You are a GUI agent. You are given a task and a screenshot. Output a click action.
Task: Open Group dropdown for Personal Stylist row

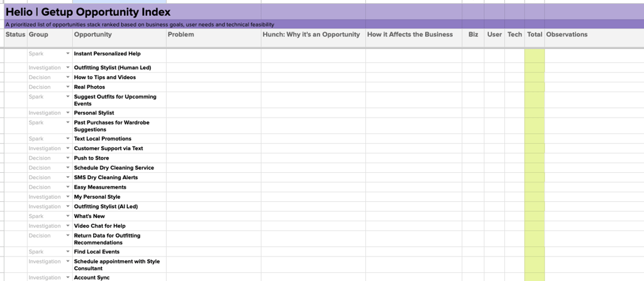click(68, 113)
